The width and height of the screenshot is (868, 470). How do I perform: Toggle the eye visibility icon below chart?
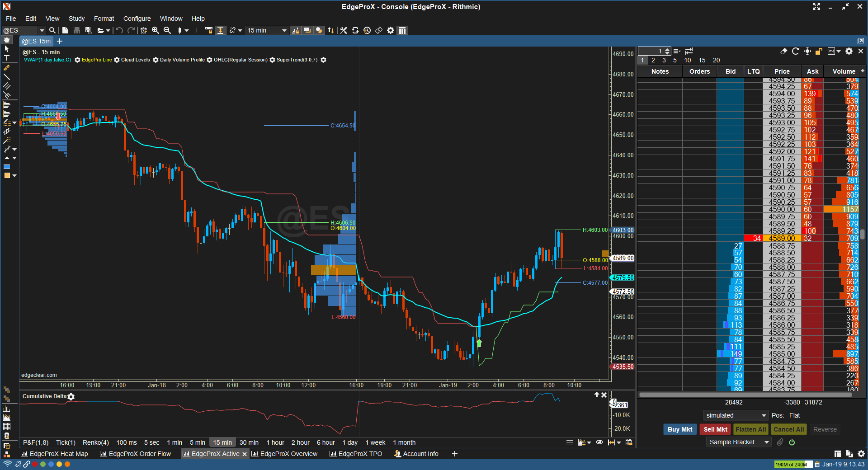599,442
